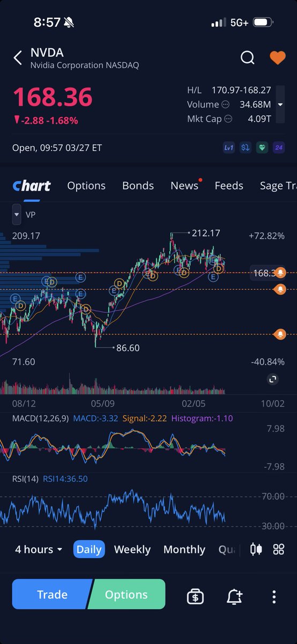Screen dimensions: 297x644
Task: Open the candlestick chart type icon
Action: (x=256, y=549)
